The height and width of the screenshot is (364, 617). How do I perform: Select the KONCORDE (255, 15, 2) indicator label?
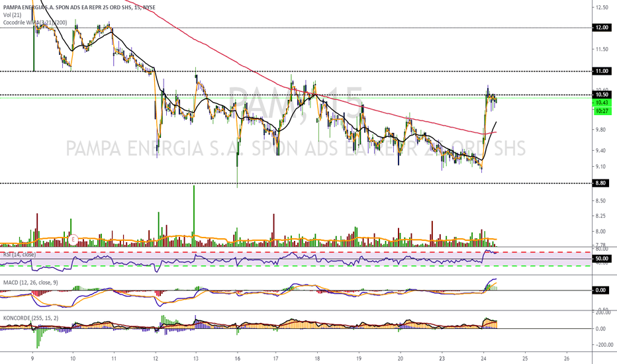coord(30,318)
